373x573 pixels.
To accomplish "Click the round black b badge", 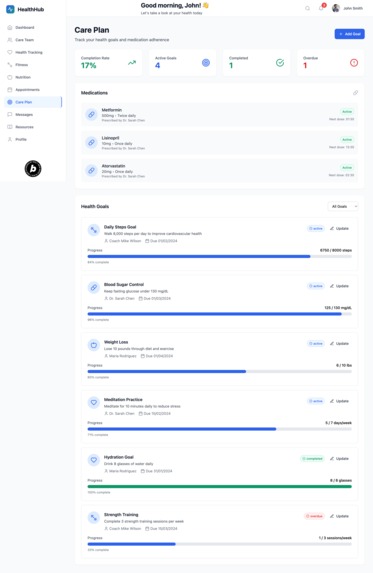I will [x=33, y=168].
